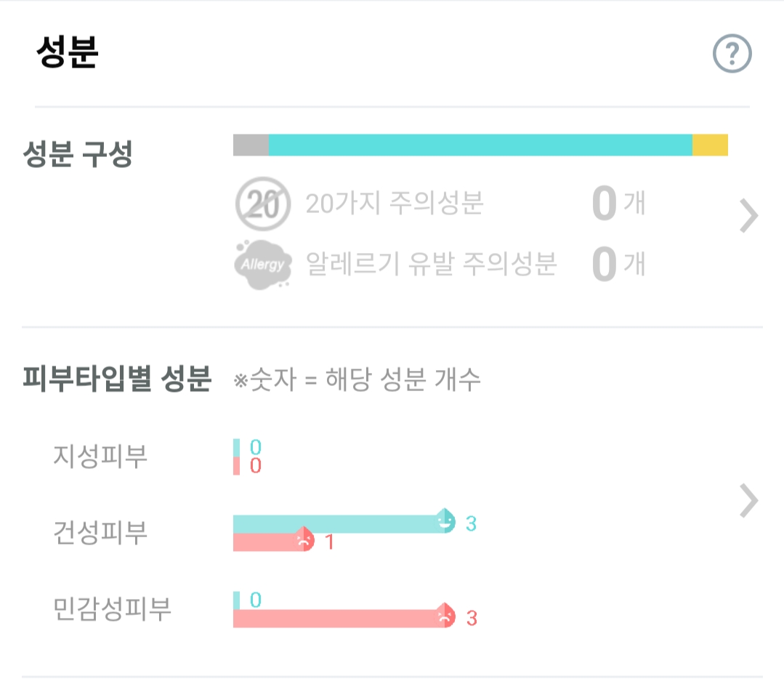Click the gray segment of the composition bar
The image size is (784, 687).
coord(251,145)
